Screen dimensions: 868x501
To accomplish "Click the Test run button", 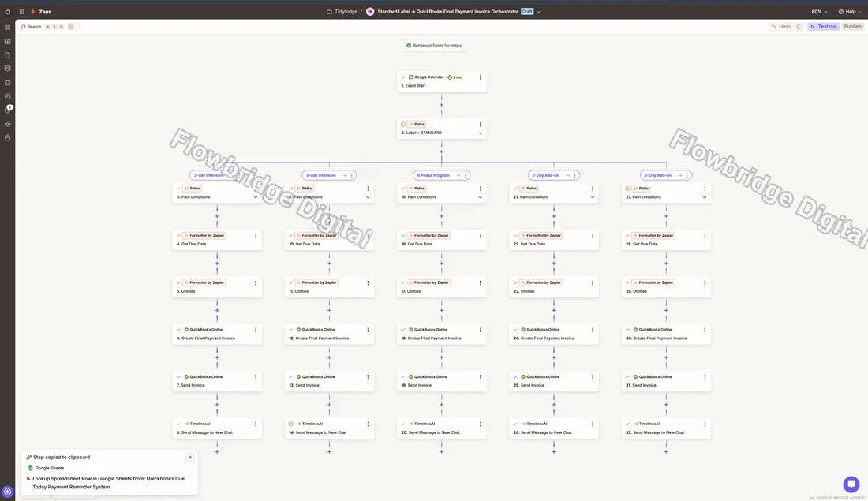I will tap(824, 27).
